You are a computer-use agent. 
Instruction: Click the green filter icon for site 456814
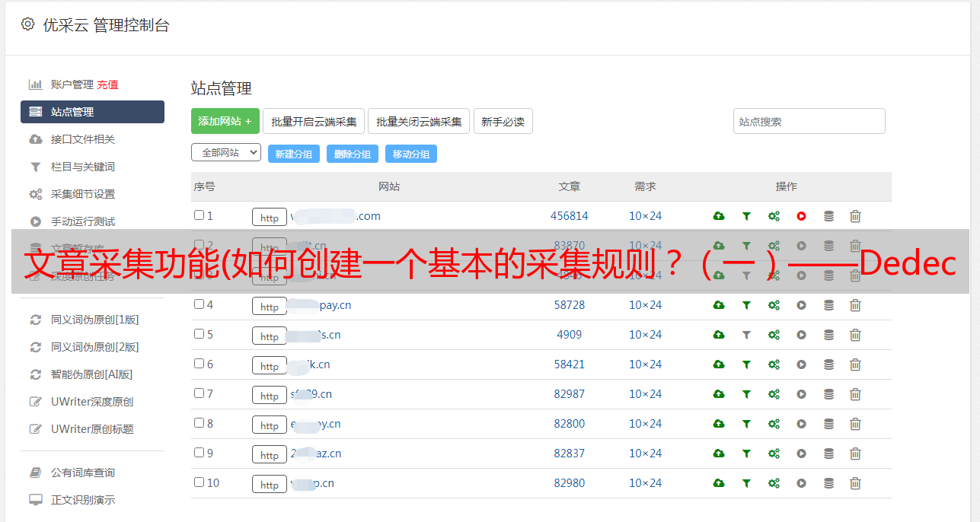[746, 216]
